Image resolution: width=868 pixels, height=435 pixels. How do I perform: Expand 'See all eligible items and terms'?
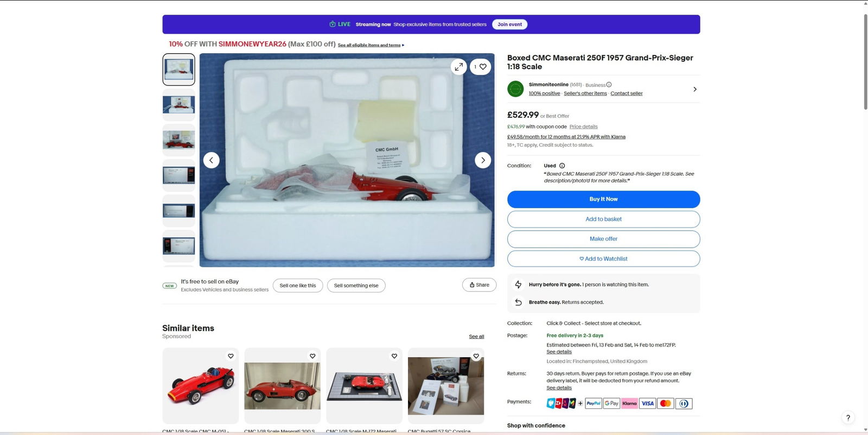click(x=371, y=45)
